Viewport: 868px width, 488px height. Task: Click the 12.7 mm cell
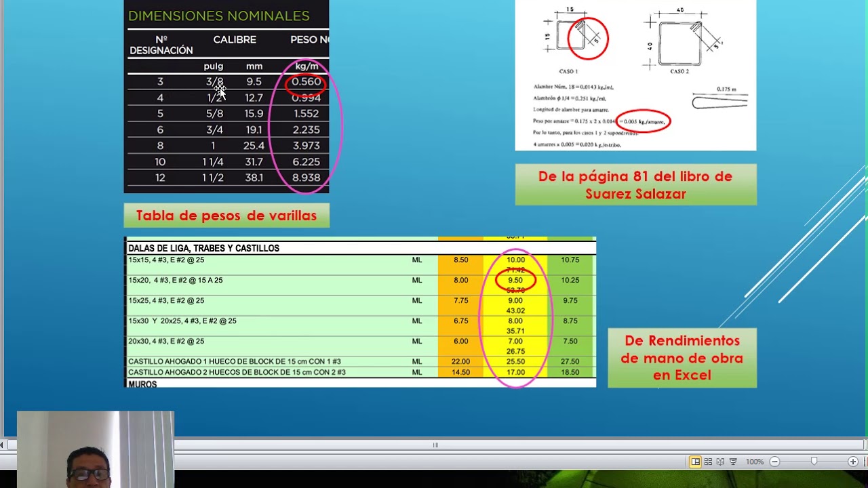tap(254, 98)
